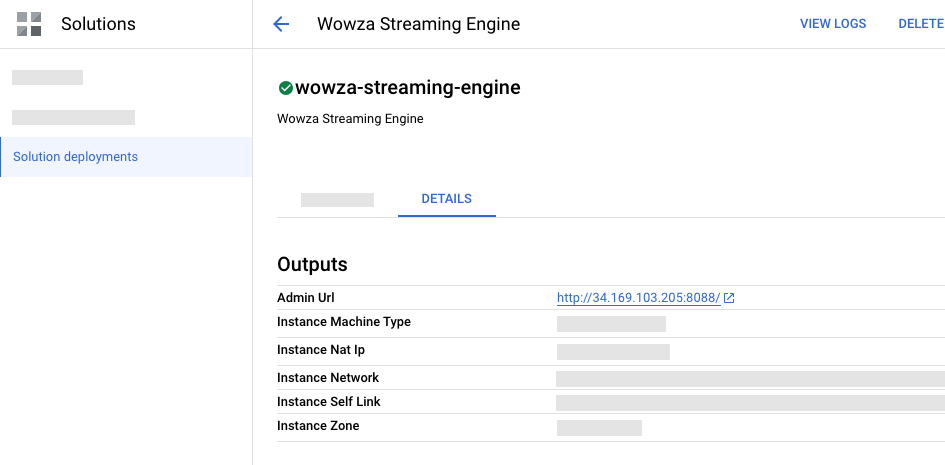Switch to the DETAILS tab

click(447, 199)
